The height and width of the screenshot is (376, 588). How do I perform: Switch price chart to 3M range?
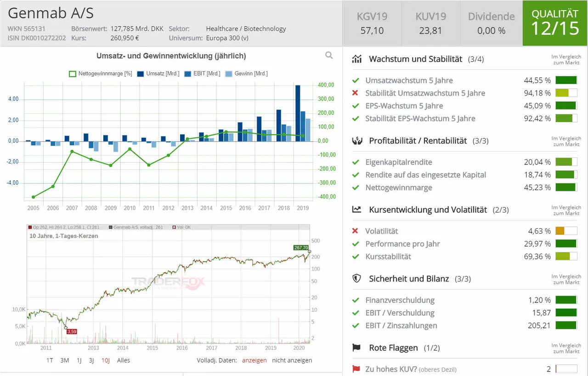pos(65,360)
